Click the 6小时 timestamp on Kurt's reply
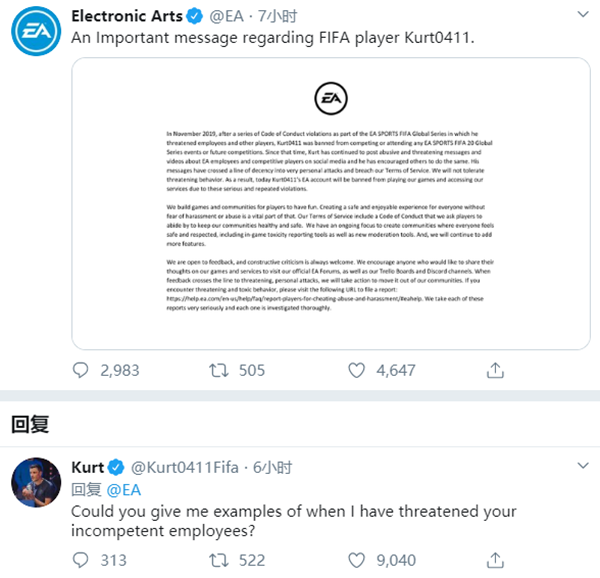 271,467
